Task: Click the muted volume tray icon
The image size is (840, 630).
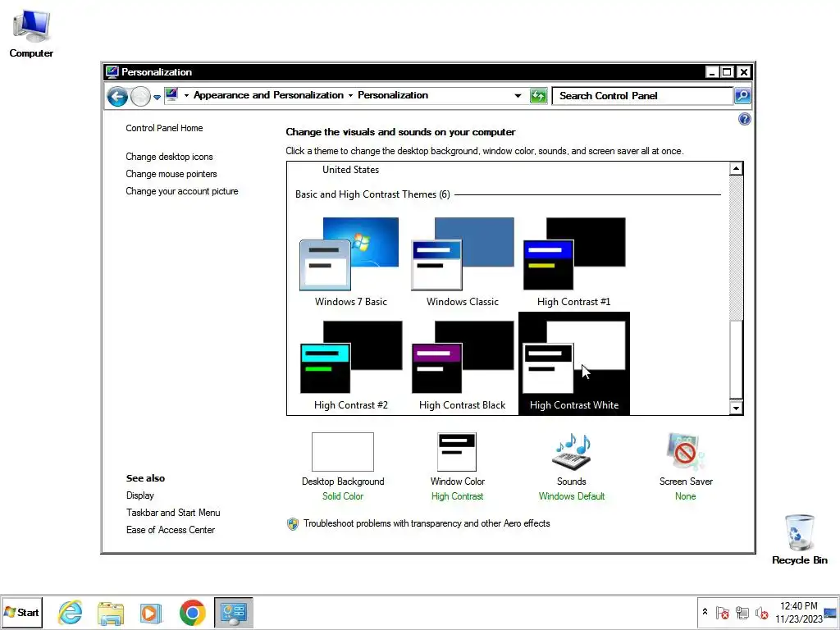Action: click(x=761, y=612)
